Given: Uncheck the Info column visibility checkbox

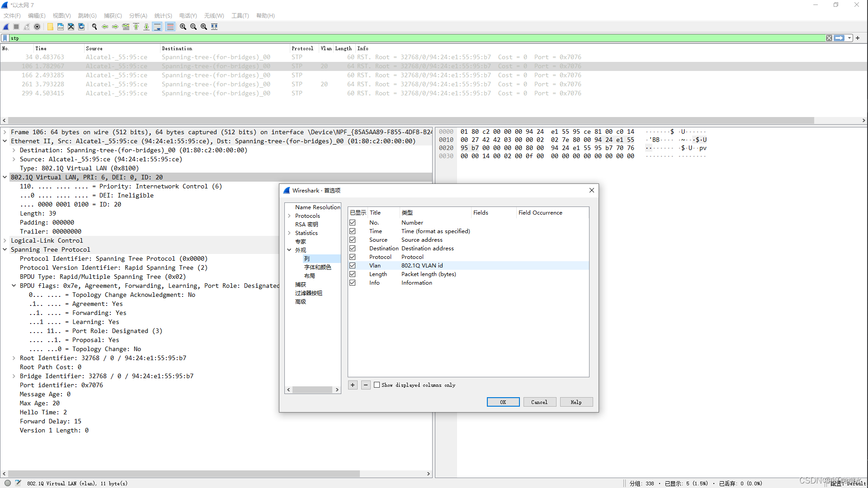Looking at the screenshot, I should 353,282.
